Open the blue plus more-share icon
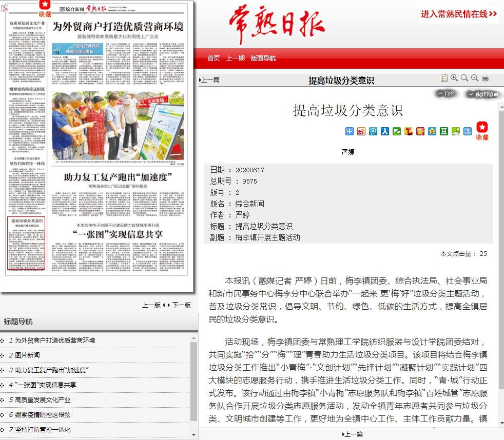Viewport: 504px width, 440px height. pyautogui.click(x=350, y=131)
